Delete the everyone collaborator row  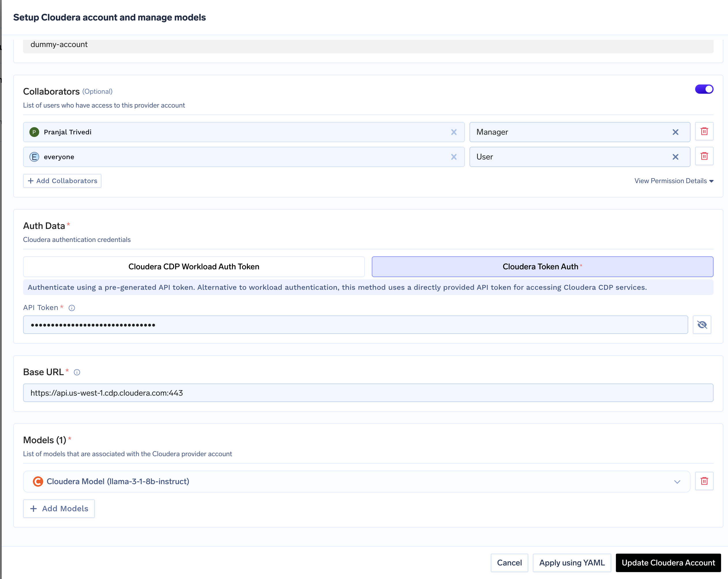tap(704, 156)
